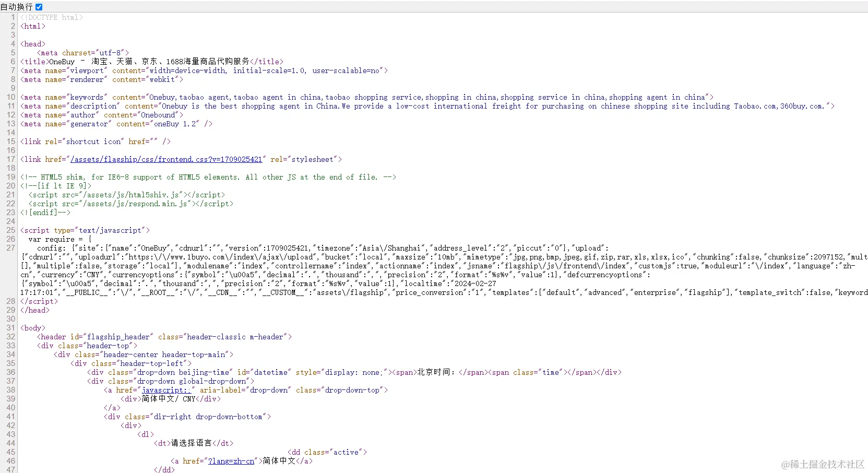Click the HTML5 shim comment line
This screenshot has width=868, height=473.
click(208, 177)
